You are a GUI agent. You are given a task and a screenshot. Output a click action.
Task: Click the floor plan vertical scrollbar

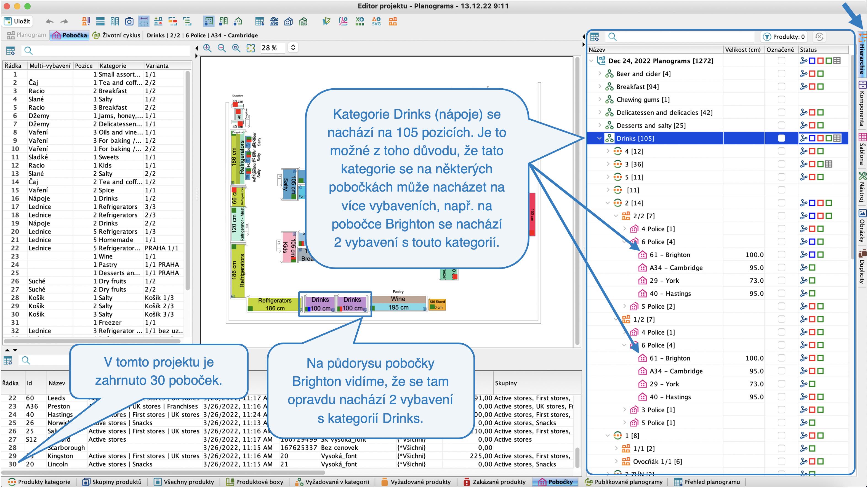577,201
